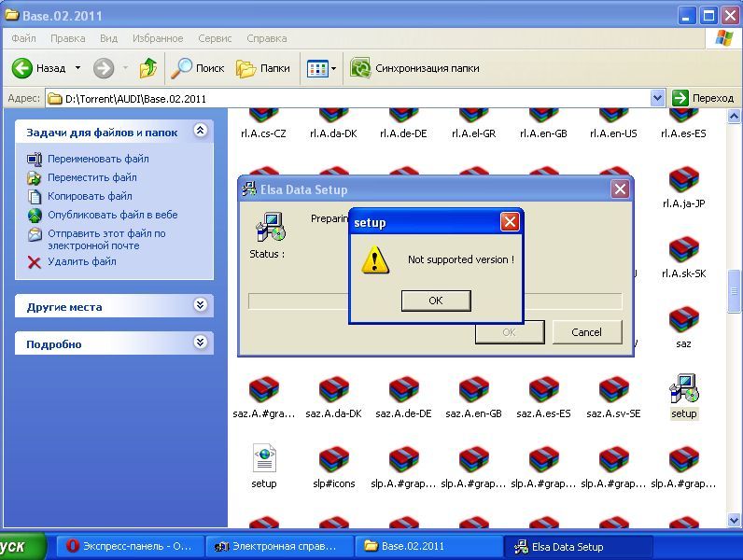Click the forward navigation arrow icon
Viewport: 743px width, 560px height.
[x=104, y=68]
